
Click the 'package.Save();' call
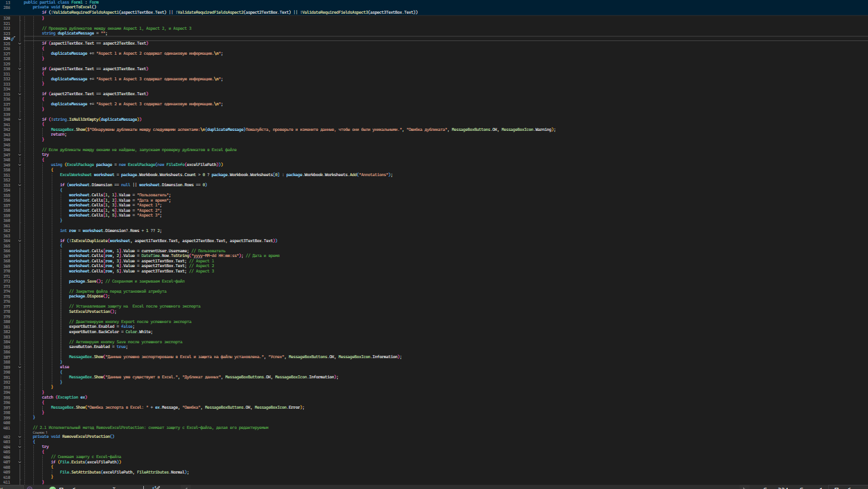[86, 281]
